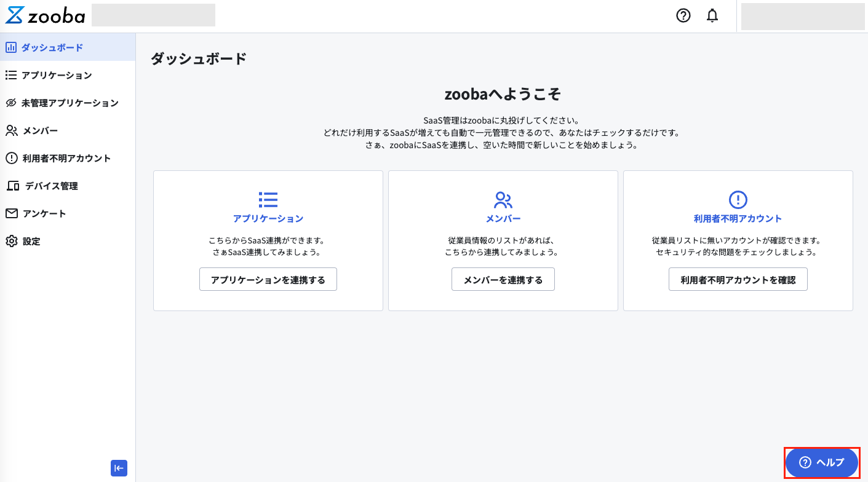This screenshot has width=868, height=482.
Task: Click the large people icon on メンバー card
Action: pyautogui.click(x=503, y=199)
